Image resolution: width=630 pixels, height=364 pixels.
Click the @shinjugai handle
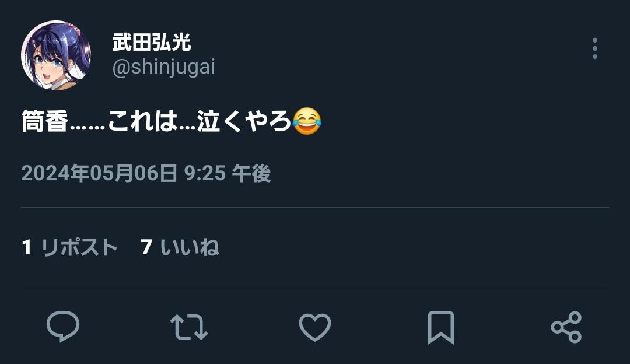point(163,67)
